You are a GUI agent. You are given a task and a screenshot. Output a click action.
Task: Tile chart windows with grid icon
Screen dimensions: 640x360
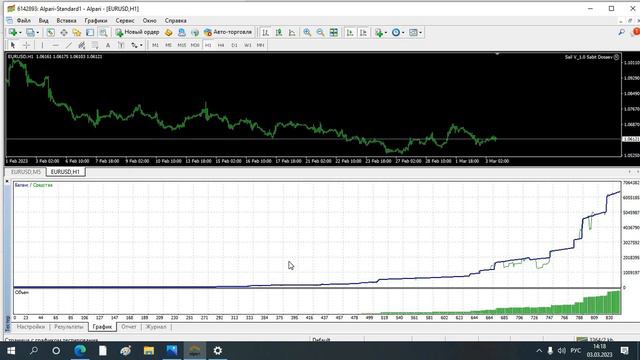(x=334, y=33)
